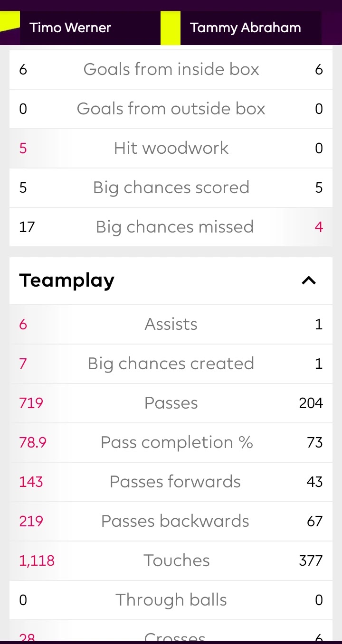Viewport: 342px width, 644px height.
Task: Tap the Pass completion % row
Action: click(x=171, y=443)
